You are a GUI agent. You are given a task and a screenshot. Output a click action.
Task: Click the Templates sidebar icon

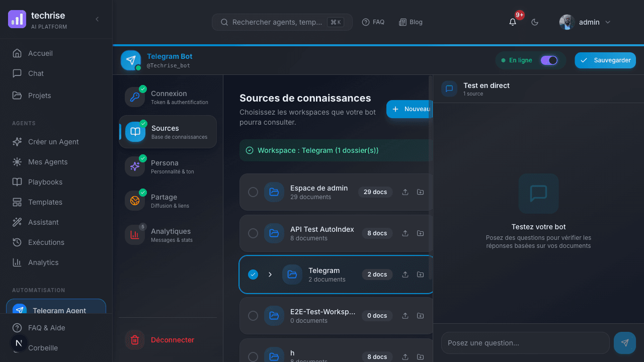pyautogui.click(x=17, y=202)
